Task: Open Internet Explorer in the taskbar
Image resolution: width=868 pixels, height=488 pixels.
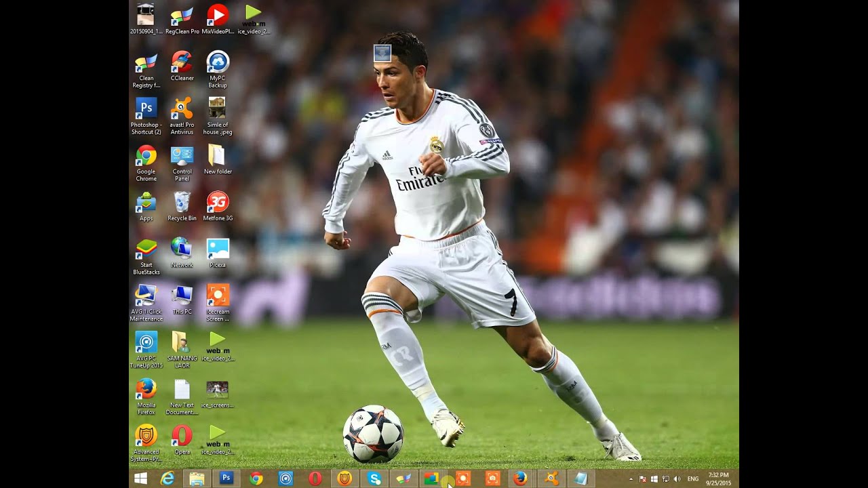Action: pyautogui.click(x=167, y=479)
